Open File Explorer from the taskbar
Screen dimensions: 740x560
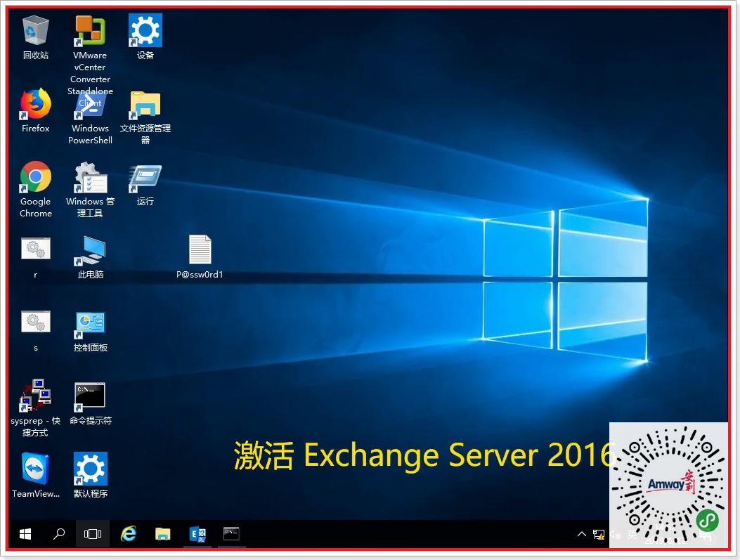click(163, 534)
